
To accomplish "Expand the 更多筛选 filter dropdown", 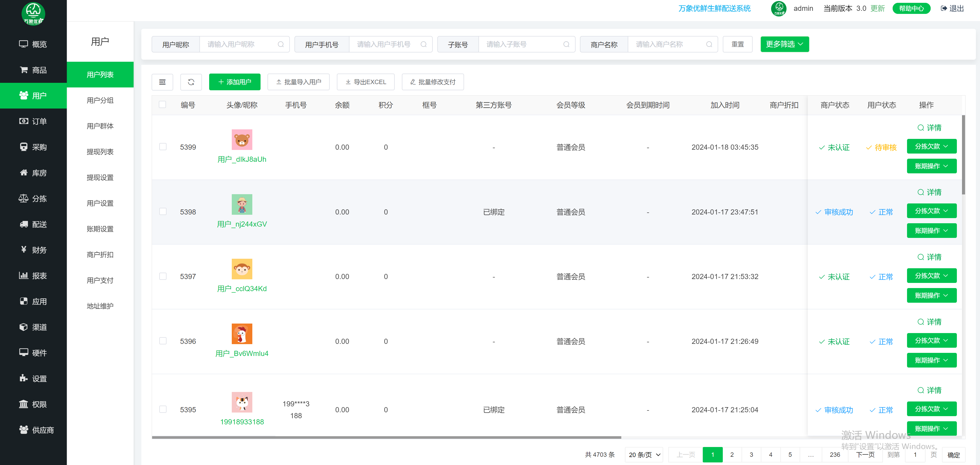I will [784, 44].
